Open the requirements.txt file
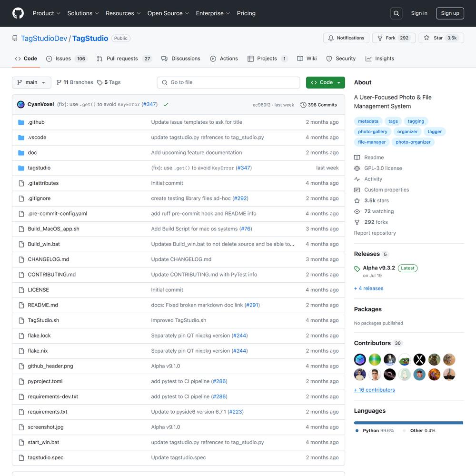Image resolution: width=476 pixels, height=476 pixels. tap(47, 412)
